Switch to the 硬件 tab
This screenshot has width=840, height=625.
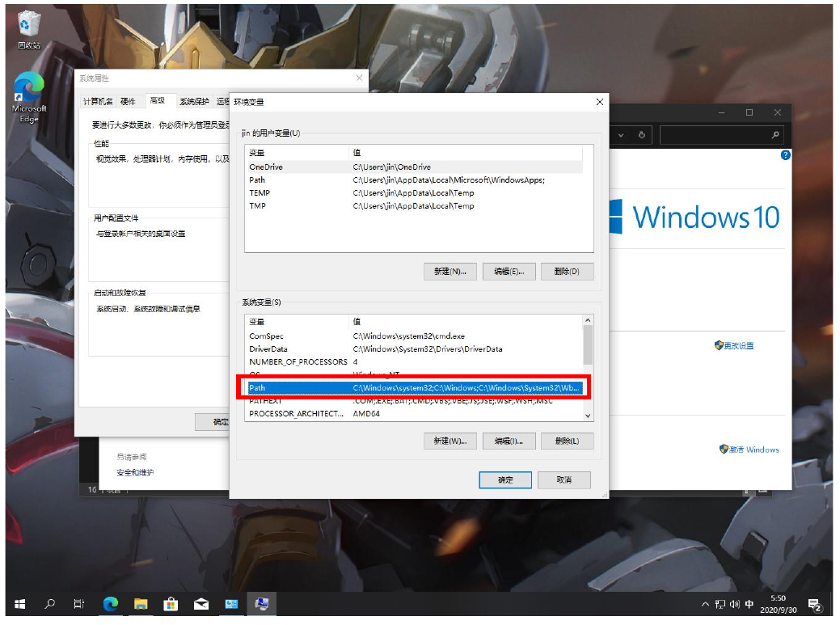pos(128,102)
